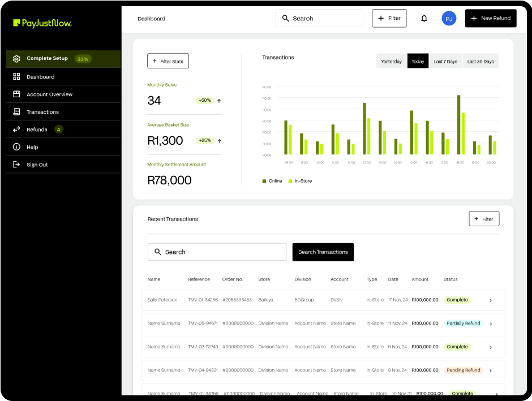The width and height of the screenshot is (532, 401).
Task: Expand Sally Peterson transaction row chevron
Action: pyautogui.click(x=490, y=300)
